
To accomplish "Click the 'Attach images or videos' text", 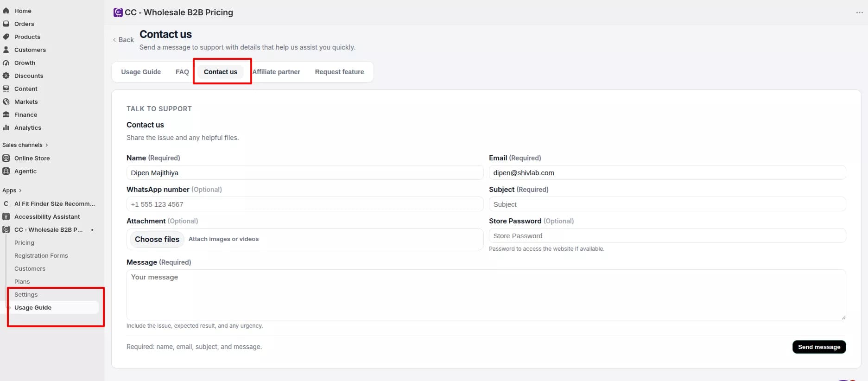I will pyautogui.click(x=223, y=239).
